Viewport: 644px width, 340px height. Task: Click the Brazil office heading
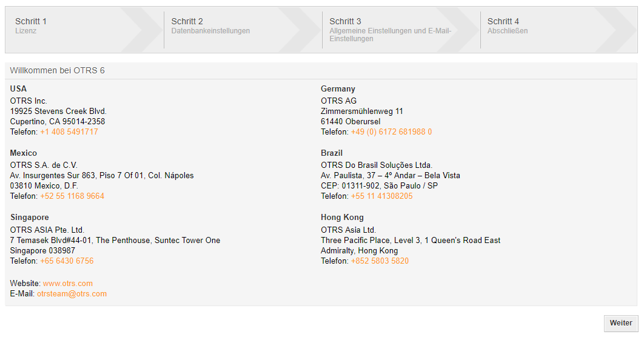(x=332, y=153)
